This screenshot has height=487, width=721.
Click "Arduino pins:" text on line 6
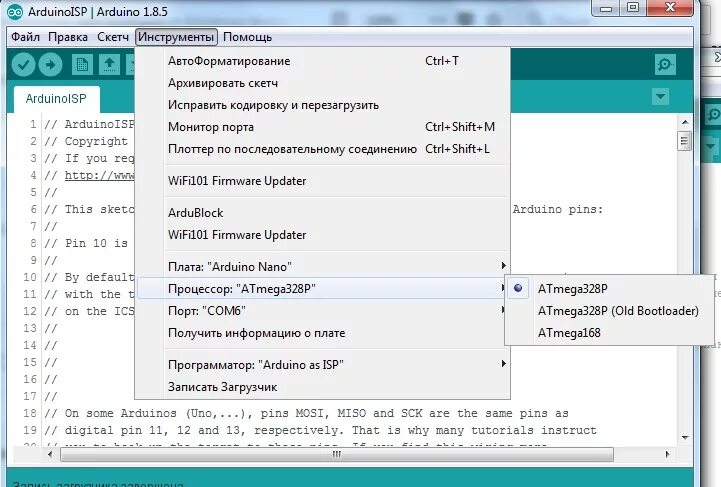(x=557, y=209)
